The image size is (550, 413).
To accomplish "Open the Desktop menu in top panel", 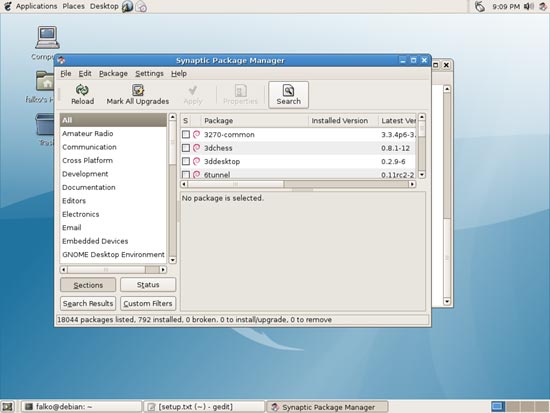I will [x=104, y=6].
